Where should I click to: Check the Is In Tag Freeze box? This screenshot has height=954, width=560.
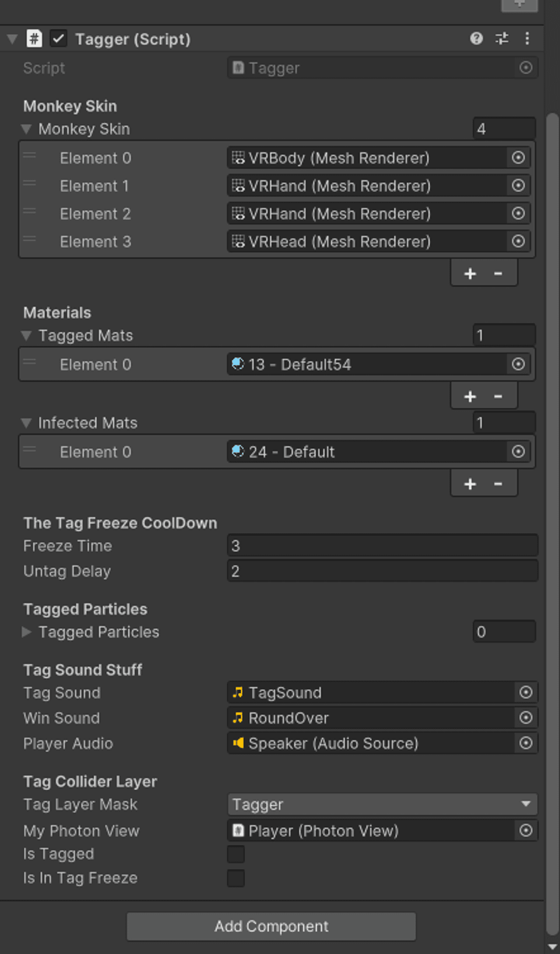[x=236, y=878]
